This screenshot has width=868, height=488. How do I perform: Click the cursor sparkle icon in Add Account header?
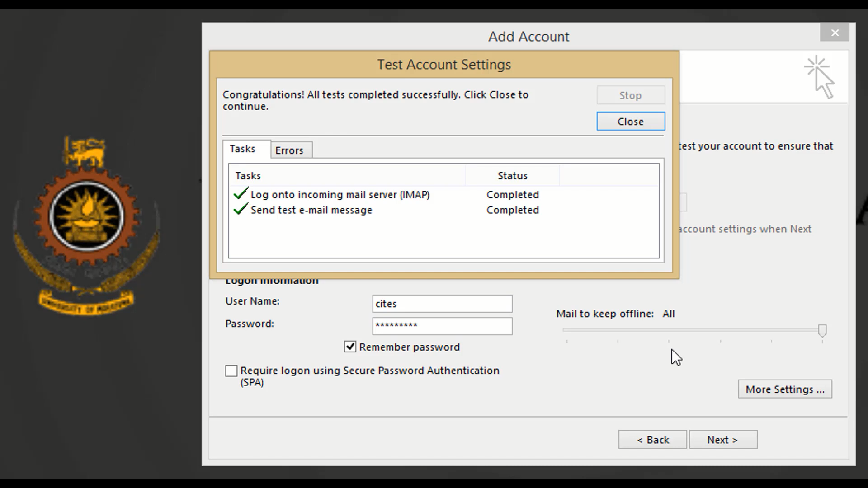(x=820, y=77)
